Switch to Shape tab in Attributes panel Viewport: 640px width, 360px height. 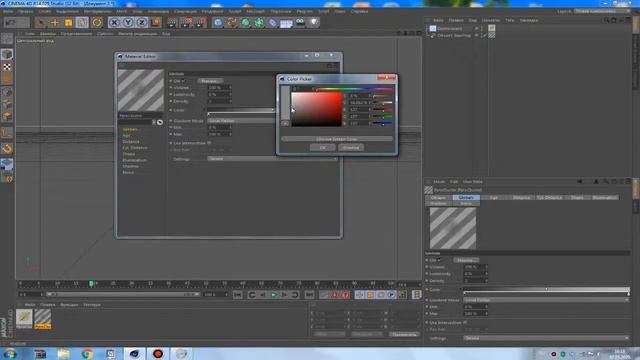[x=577, y=198]
